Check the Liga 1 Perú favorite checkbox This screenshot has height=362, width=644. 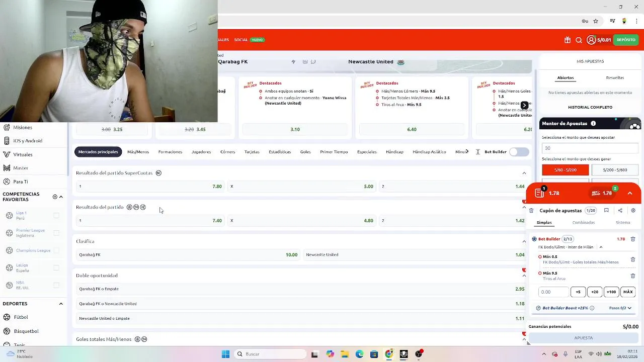coord(56,215)
